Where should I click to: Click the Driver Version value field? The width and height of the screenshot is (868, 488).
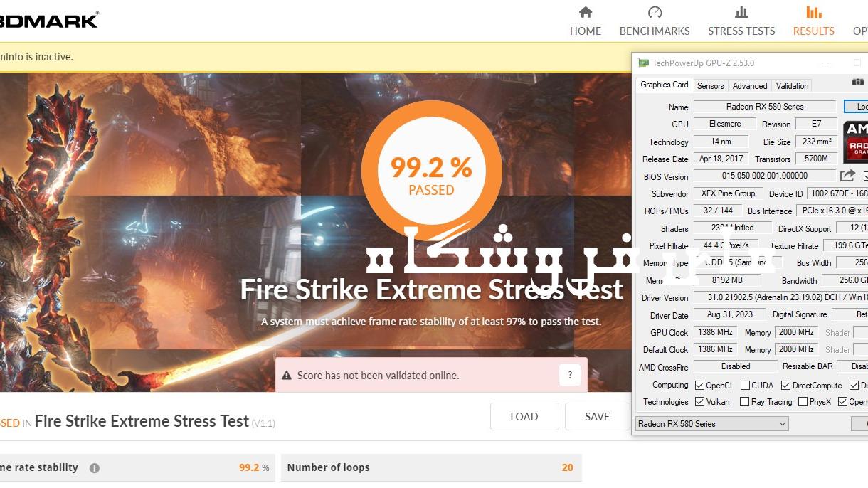point(780,297)
